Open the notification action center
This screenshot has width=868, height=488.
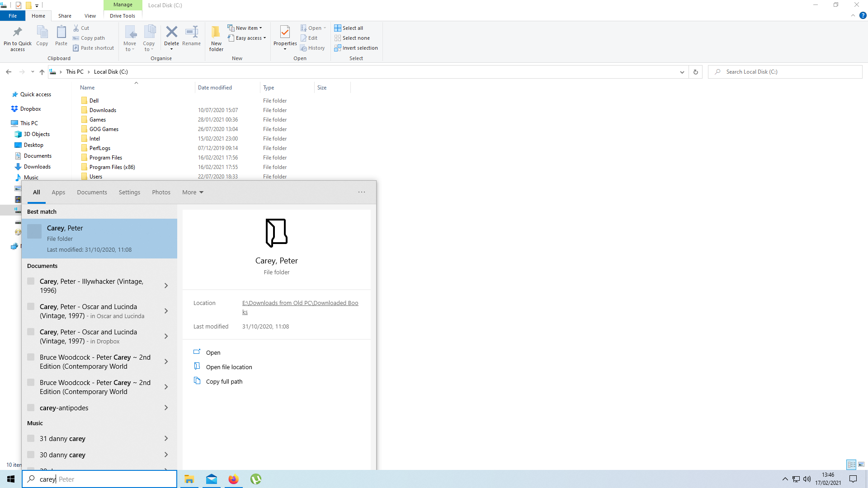point(853,479)
